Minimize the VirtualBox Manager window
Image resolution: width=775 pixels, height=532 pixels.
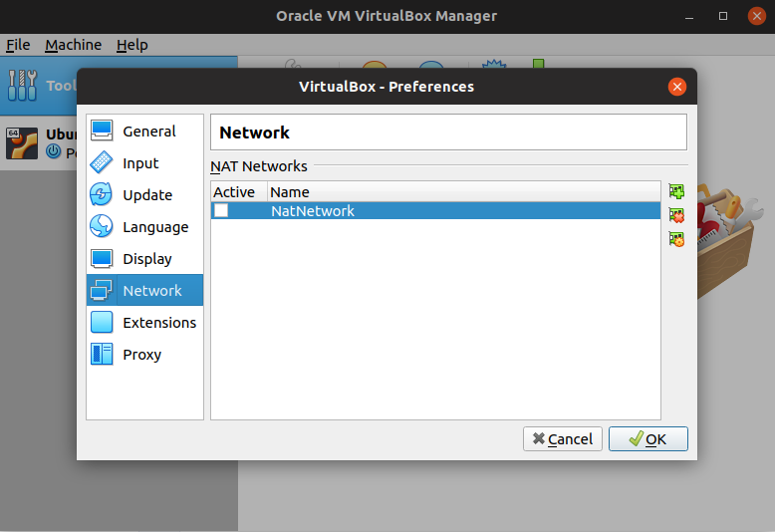[x=689, y=16]
